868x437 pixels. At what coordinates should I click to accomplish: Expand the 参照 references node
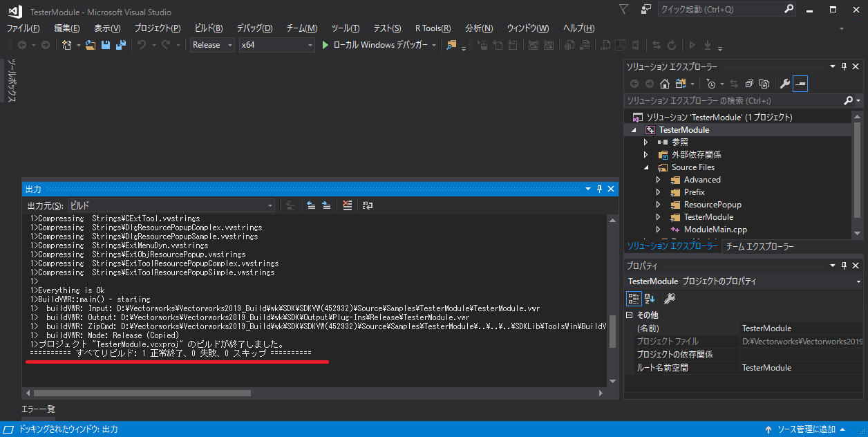tap(645, 142)
